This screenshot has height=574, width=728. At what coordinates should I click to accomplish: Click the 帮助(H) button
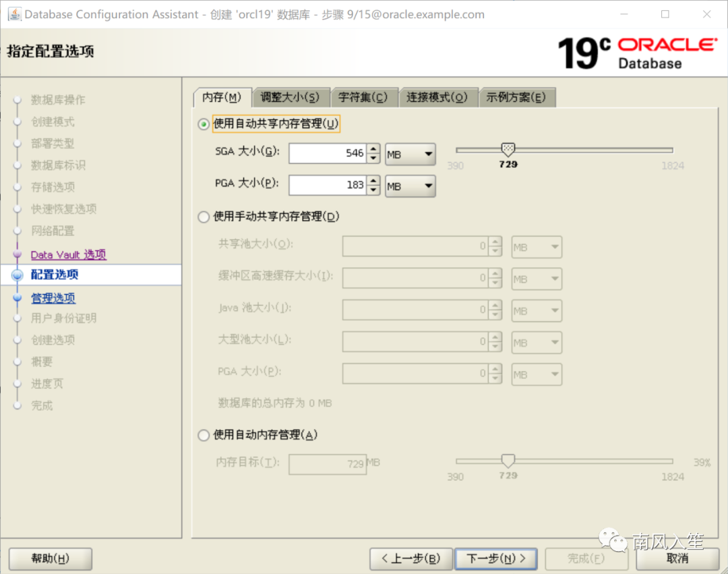(x=50, y=558)
